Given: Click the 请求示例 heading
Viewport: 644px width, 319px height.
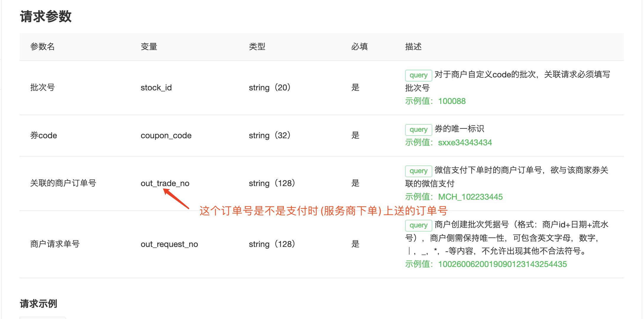Looking at the screenshot, I should click(38, 304).
